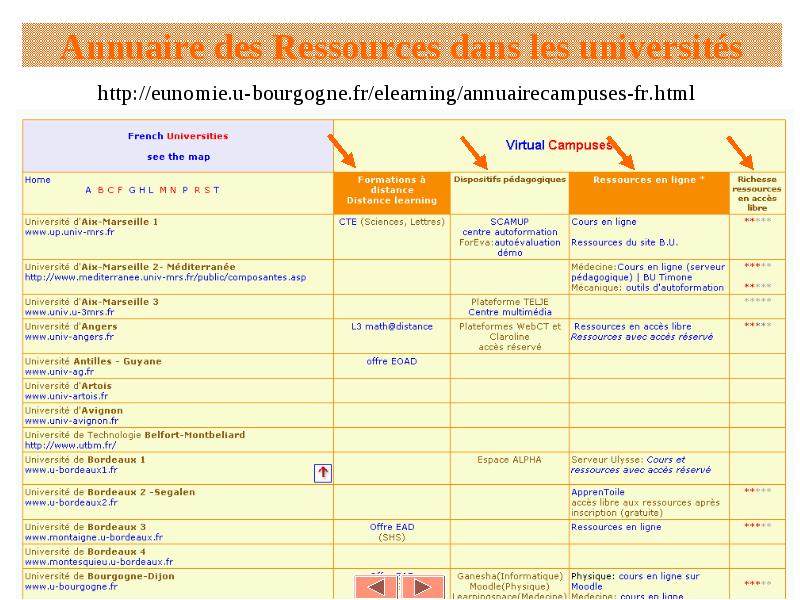
Task: Jump to index letter G
Action: [x=132, y=190]
